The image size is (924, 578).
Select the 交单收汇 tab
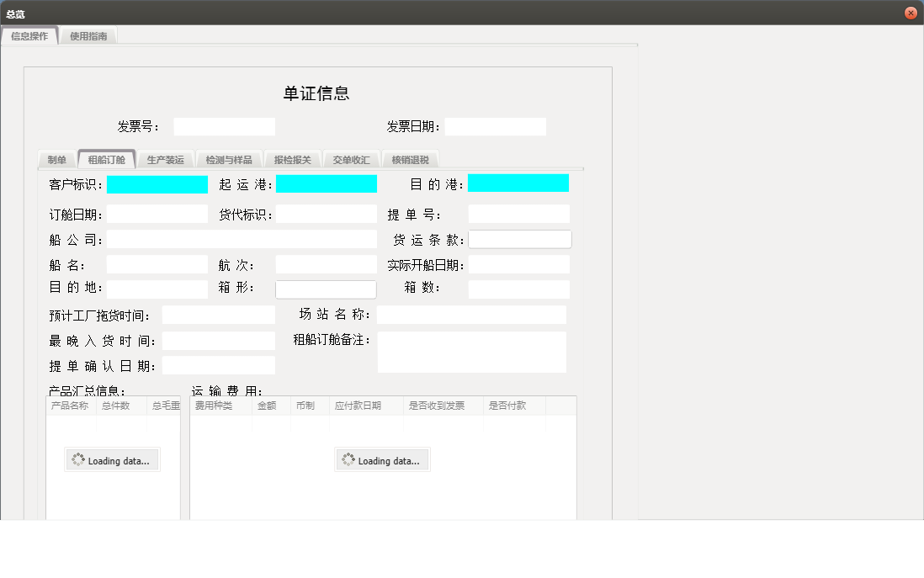point(351,158)
